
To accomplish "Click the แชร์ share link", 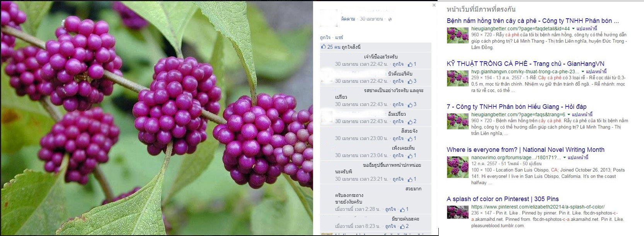I will coord(339,38).
